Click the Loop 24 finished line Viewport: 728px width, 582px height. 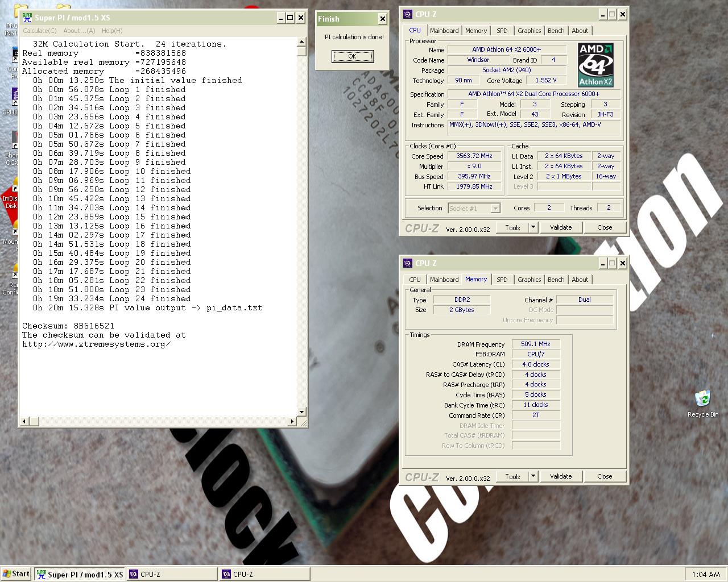[x=111, y=299]
